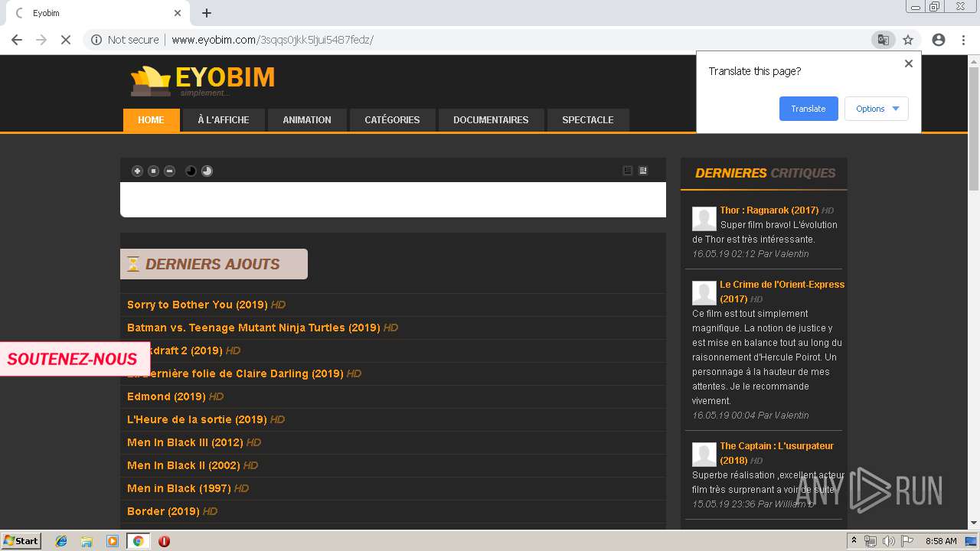Open Edmond (2019) link
The height and width of the screenshot is (551, 980).
[166, 396]
